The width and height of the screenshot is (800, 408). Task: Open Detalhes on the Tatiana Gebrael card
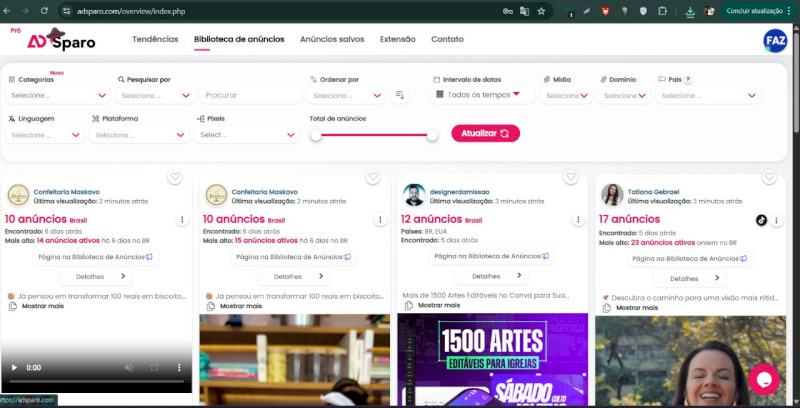click(x=690, y=278)
